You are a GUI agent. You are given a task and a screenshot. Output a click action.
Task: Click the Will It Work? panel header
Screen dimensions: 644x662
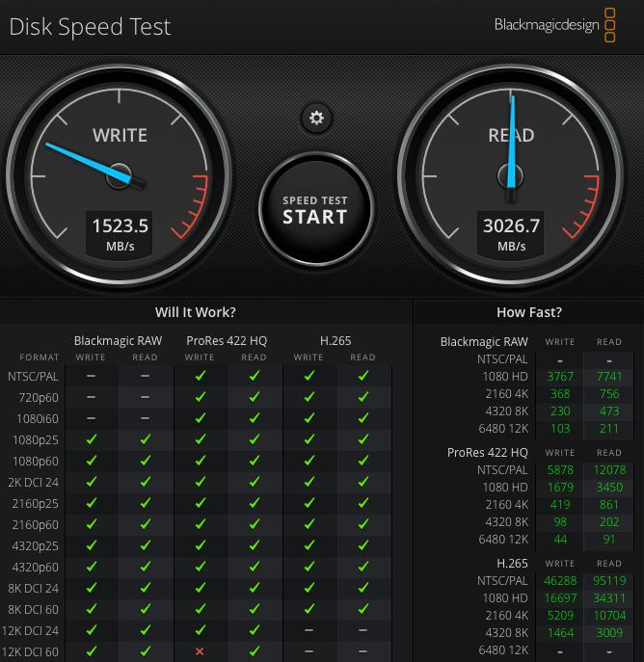195,312
